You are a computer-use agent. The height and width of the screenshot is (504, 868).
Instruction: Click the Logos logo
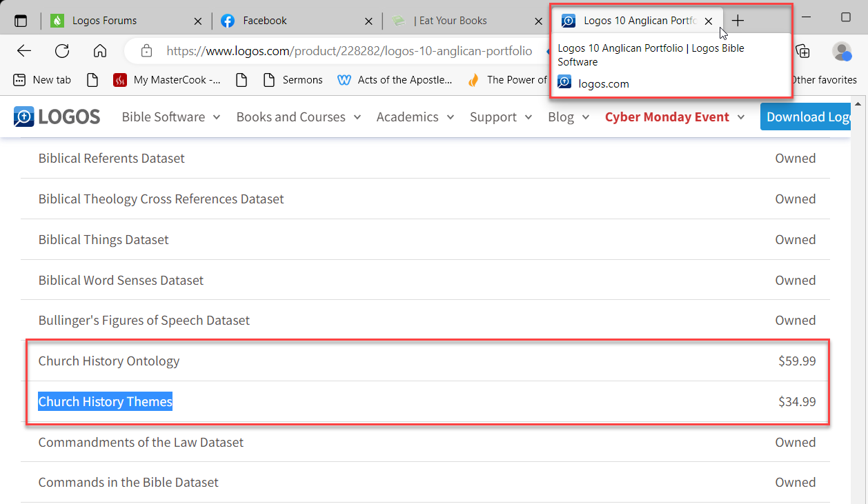pyautogui.click(x=57, y=117)
